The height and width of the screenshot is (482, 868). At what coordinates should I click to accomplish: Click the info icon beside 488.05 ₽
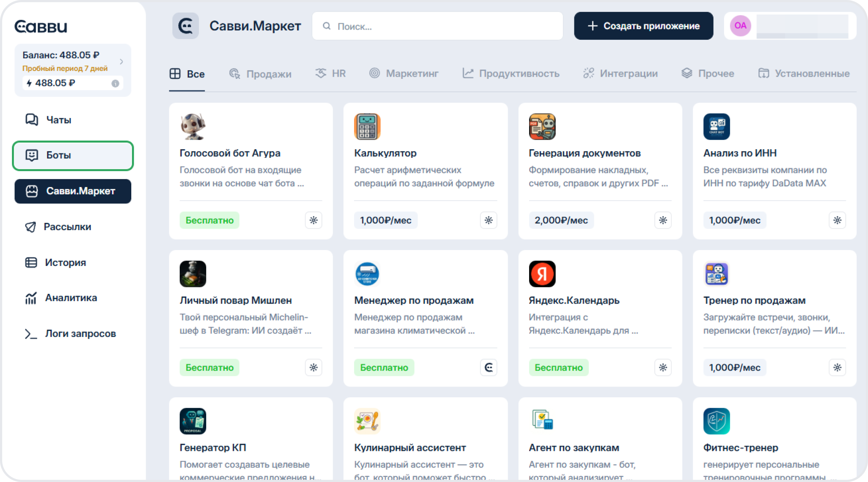pyautogui.click(x=115, y=84)
